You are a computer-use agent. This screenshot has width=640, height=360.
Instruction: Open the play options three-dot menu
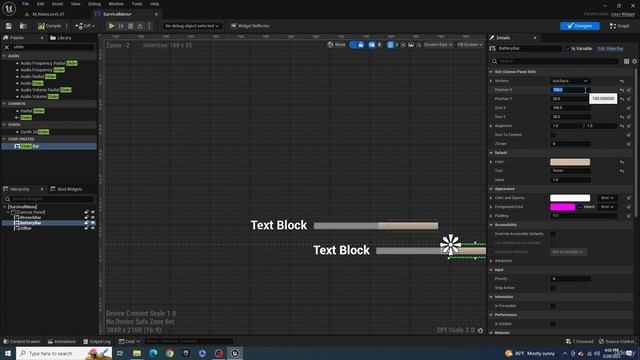click(149, 26)
